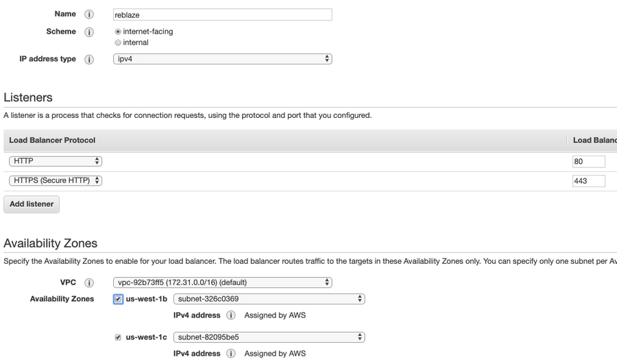This screenshot has width=617, height=364.
Task: Expand the HTTPS (Secure HTTP) protocol dropdown
Action: coord(56,181)
